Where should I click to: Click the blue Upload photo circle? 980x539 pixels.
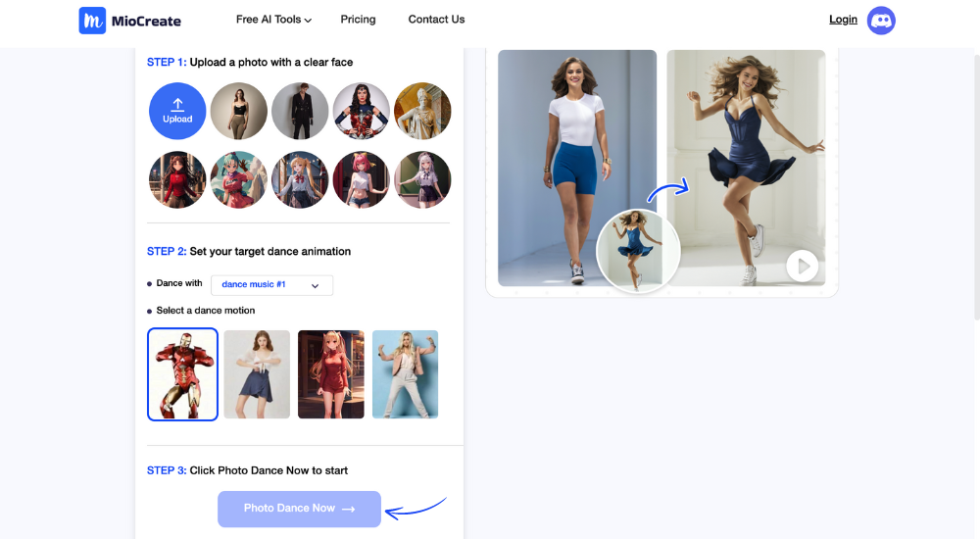[x=177, y=111]
